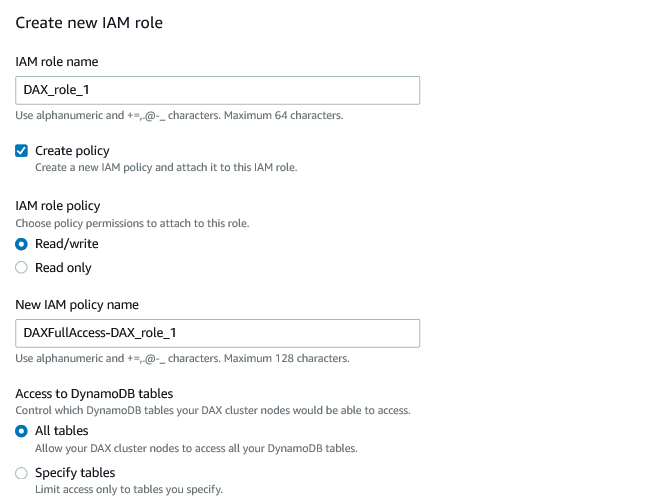The image size is (652, 501).
Task: Pick the Specify tables radio button
Action: tap(22, 473)
